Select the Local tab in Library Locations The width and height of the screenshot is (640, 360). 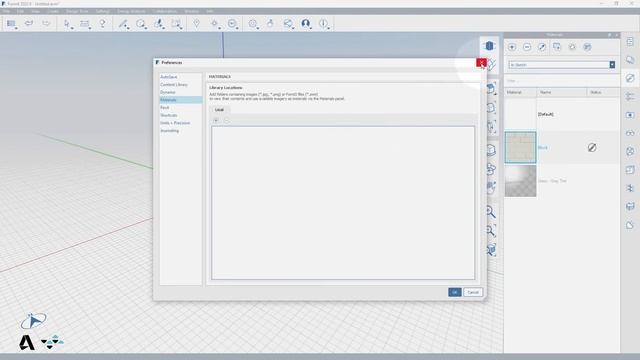[220, 110]
